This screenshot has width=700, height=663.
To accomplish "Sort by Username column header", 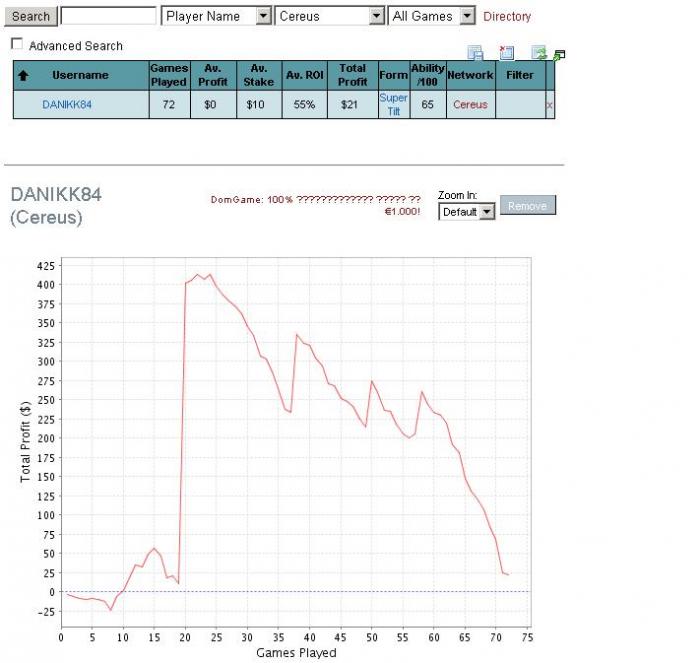I will coord(81,75).
